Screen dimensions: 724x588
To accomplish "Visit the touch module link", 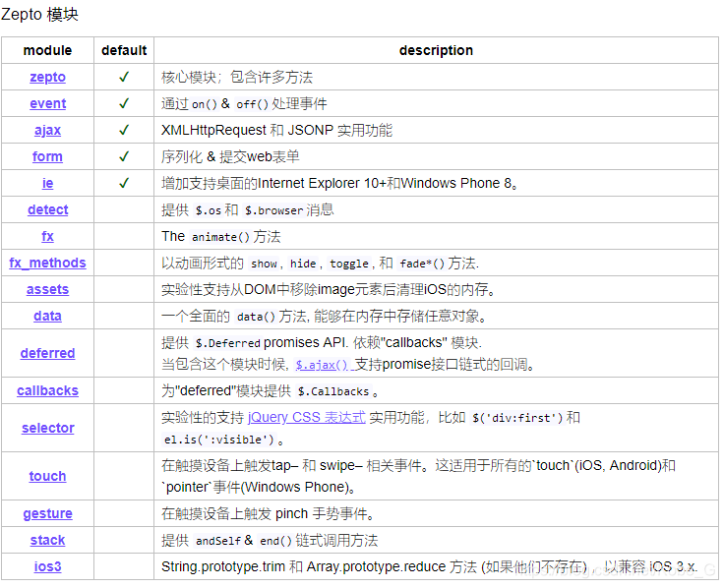I will pos(47,476).
